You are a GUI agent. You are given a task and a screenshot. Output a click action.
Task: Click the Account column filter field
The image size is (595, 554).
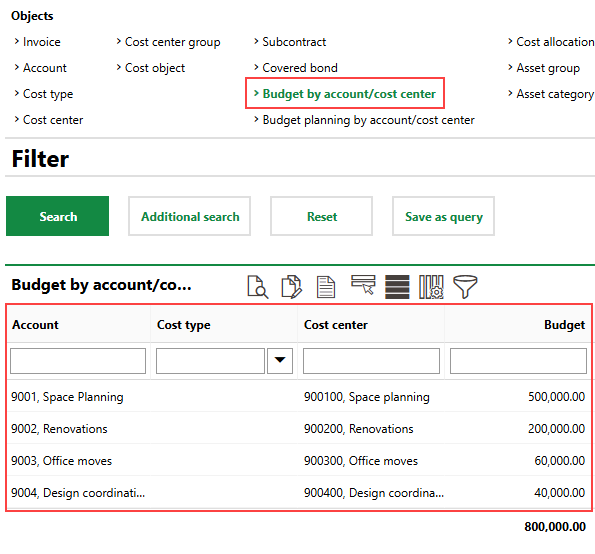(78, 361)
